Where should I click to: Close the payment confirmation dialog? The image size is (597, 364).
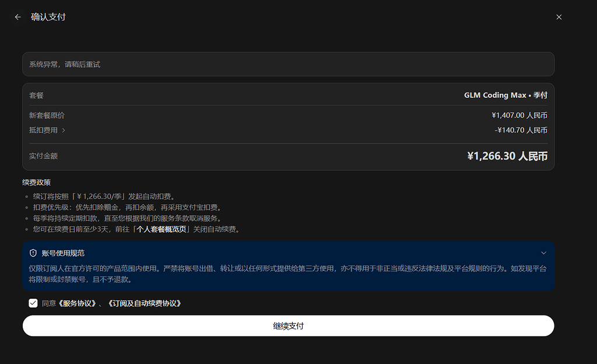tap(559, 17)
